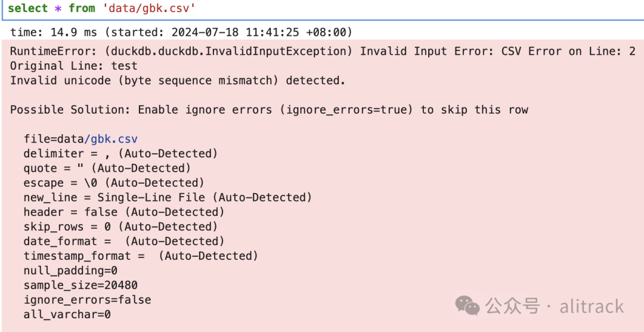The width and height of the screenshot is (644, 332).
Task: Click the RuntimeError message first line
Action: coord(323,51)
